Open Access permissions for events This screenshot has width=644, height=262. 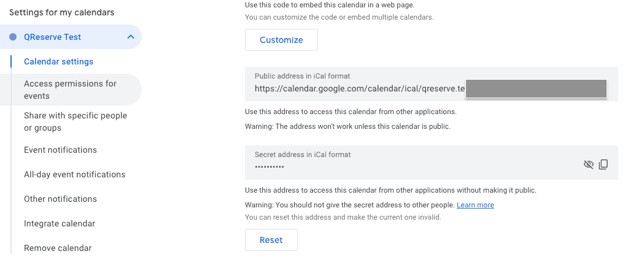tap(70, 90)
